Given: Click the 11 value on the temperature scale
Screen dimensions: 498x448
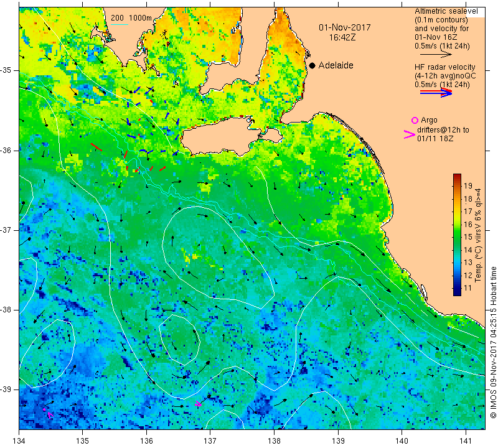Looking at the screenshot, I should click(468, 288).
